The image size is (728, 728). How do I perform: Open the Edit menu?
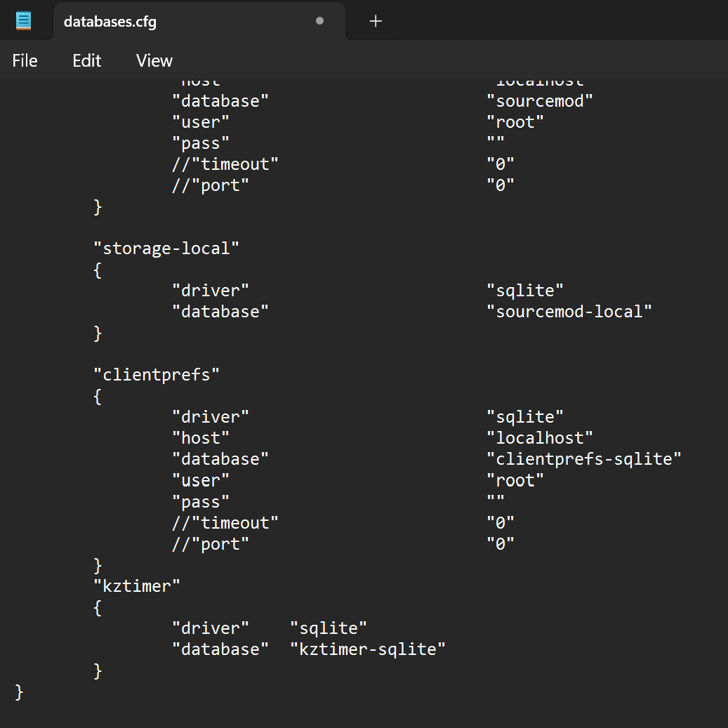(x=86, y=60)
